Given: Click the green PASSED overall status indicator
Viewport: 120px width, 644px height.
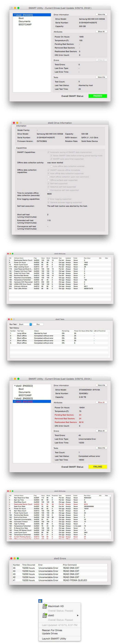Looking at the screenshot, I should click(98, 96).
